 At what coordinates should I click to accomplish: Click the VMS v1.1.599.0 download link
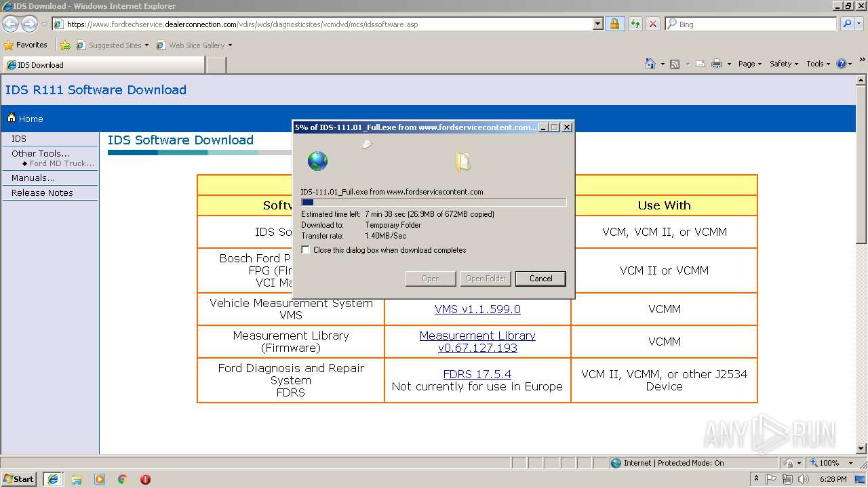tap(477, 309)
